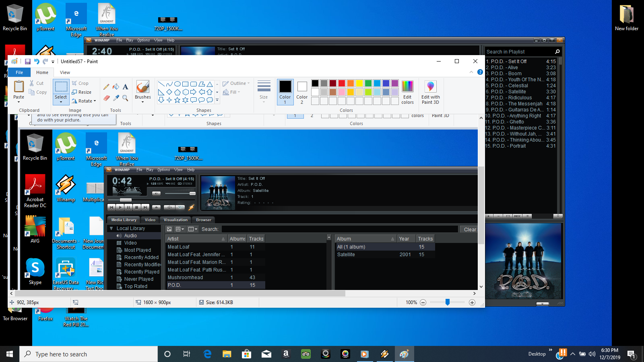The height and width of the screenshot is (362, 644).
Task: Click the MISC button in Winamp playlist
Action: [517, 216]
